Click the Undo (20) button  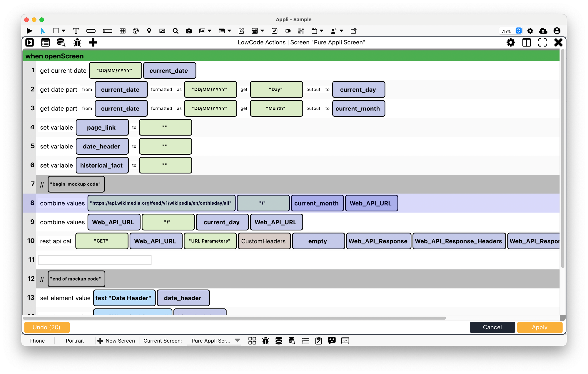(x=47, y=327)
